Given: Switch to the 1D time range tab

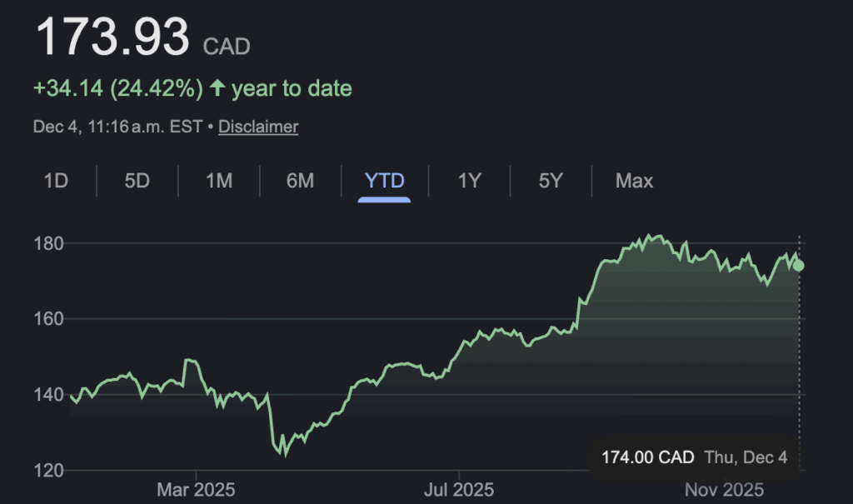Looking at the screenshot, I should coord(56,180).
